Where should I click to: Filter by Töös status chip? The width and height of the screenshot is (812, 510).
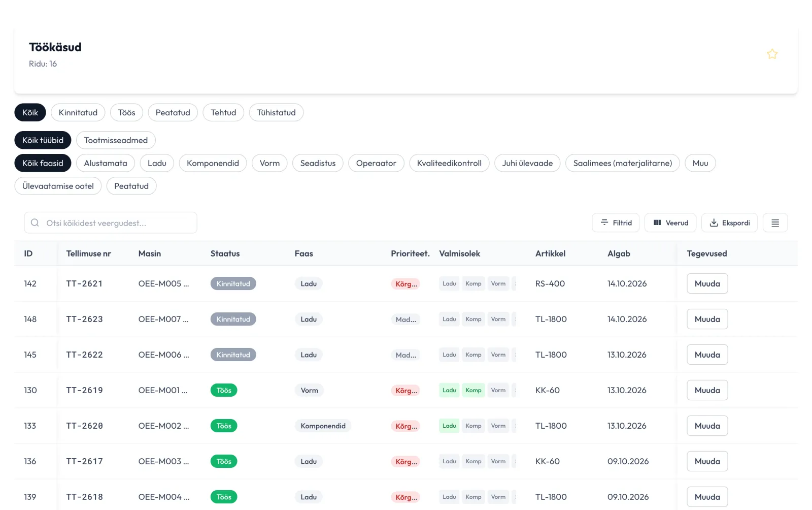[x=126, y=112]
